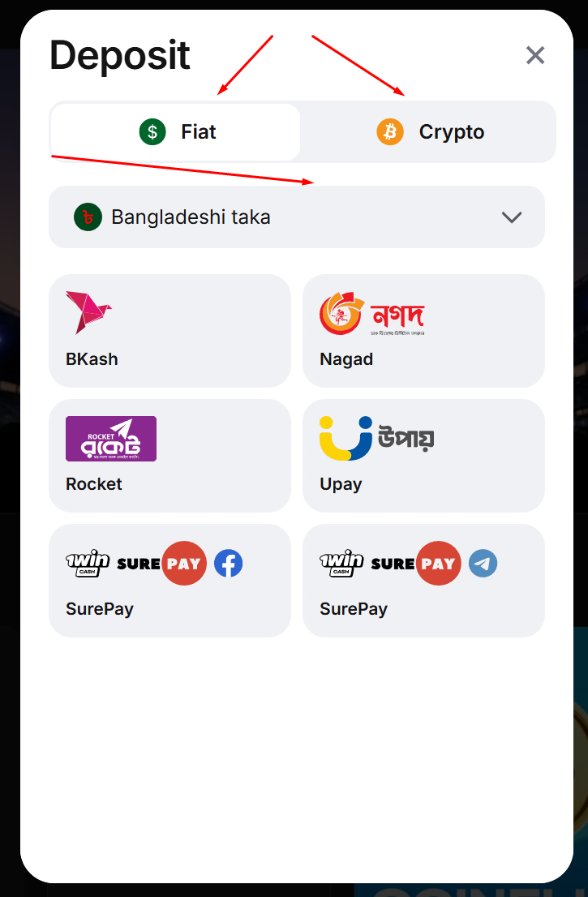Click the purple Rocket logo

coord(111,439)
